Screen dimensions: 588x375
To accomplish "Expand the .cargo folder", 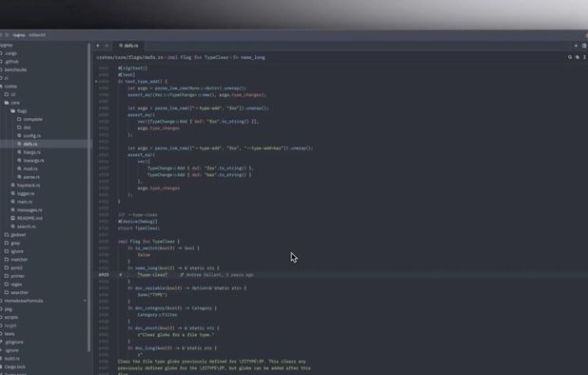I will [x=10, y=53].
